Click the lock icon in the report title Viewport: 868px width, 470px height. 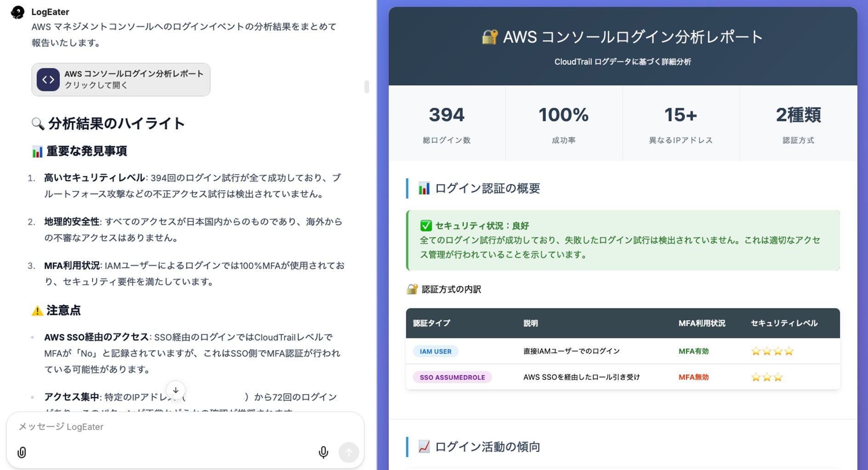click(490, 37)
